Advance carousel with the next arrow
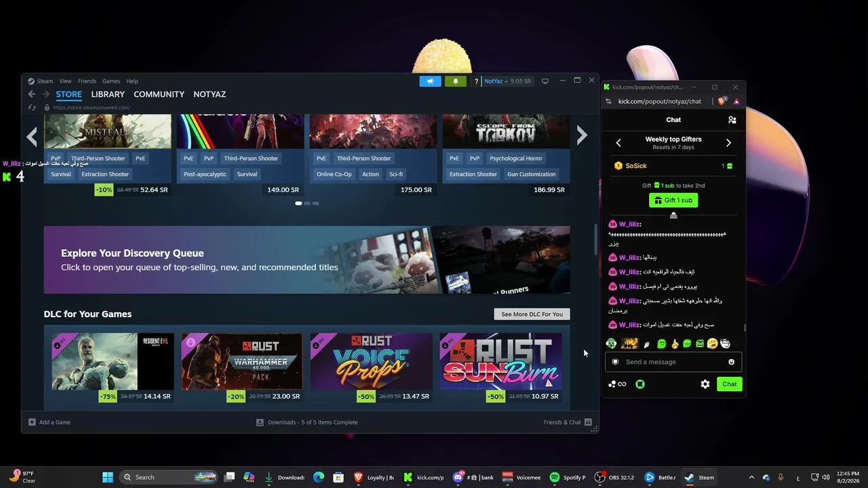Image resolution: width=868 pixels, height=488 pixels. click(582, 136)
